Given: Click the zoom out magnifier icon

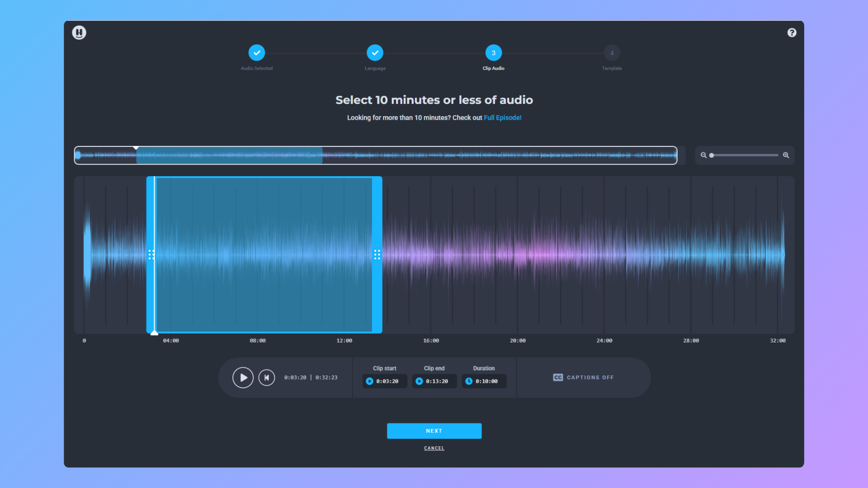Looking at the screenshot, I should click(x=703, y=155).
